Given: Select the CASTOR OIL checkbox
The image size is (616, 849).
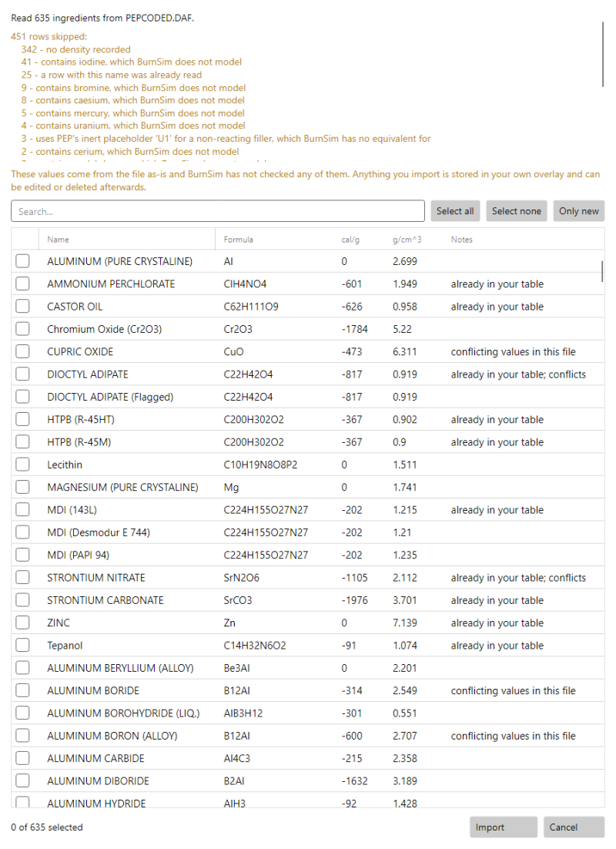Looking at the screenshot, I should pyautogui.click(x=22, y=307).
